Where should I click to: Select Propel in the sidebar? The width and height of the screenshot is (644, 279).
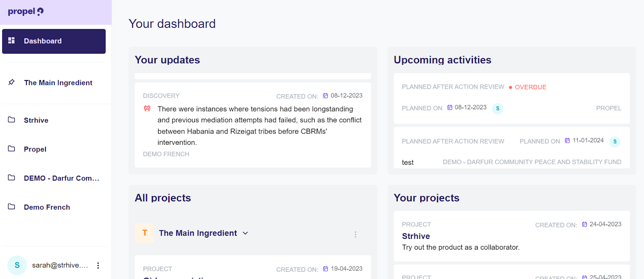(x=35, y=149)
